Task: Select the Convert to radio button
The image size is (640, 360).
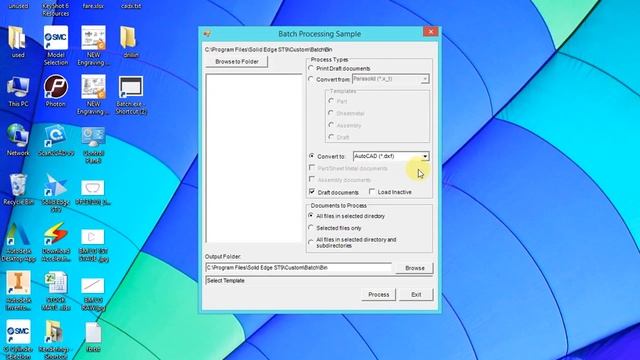Action: point(312,156)
